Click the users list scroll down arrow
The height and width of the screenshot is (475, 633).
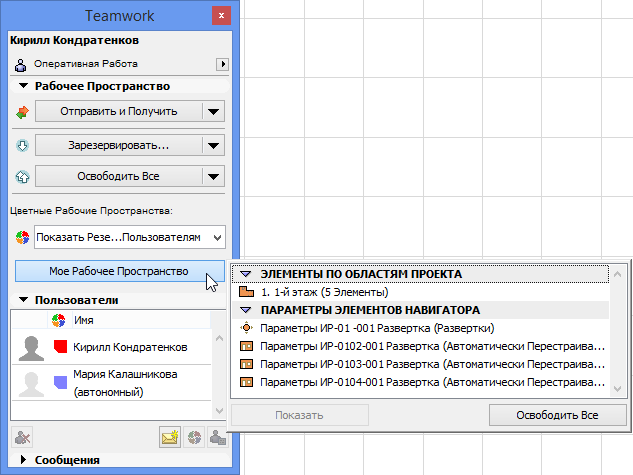[x=219, y=411]
